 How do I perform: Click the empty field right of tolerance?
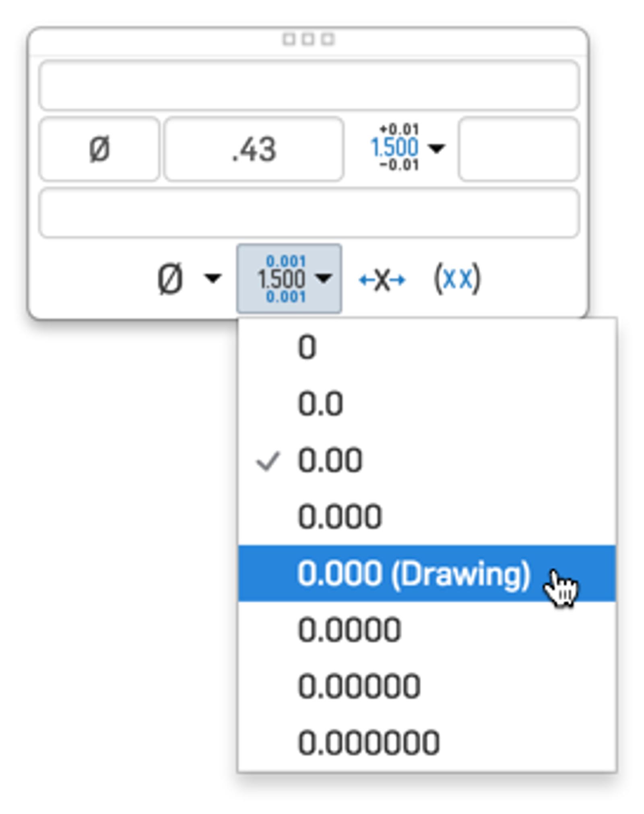518,149
